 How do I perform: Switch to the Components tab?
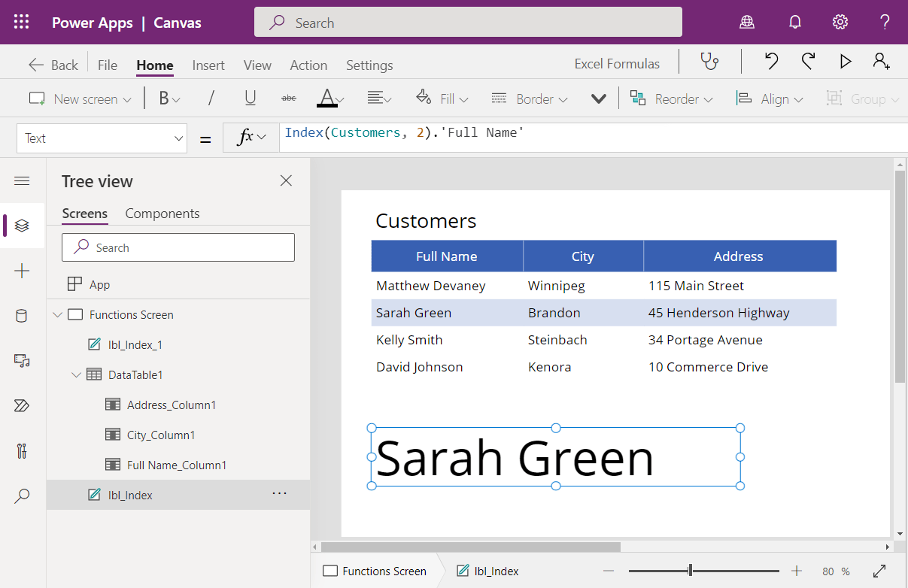click(x=162, y=214)
